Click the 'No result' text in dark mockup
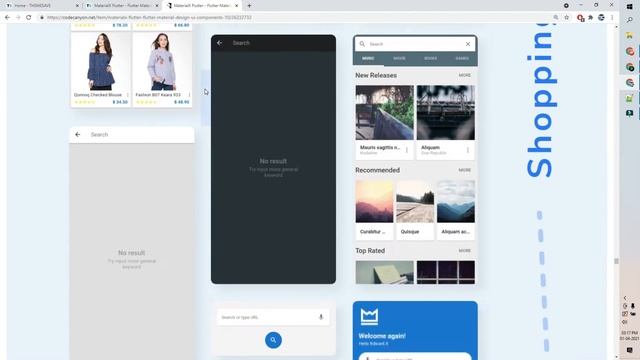 coord(273,161)
